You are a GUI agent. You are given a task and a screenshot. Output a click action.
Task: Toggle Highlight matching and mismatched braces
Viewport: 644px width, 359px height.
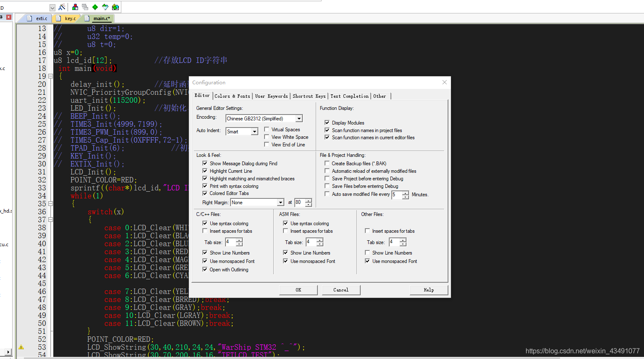pos(205,178)
